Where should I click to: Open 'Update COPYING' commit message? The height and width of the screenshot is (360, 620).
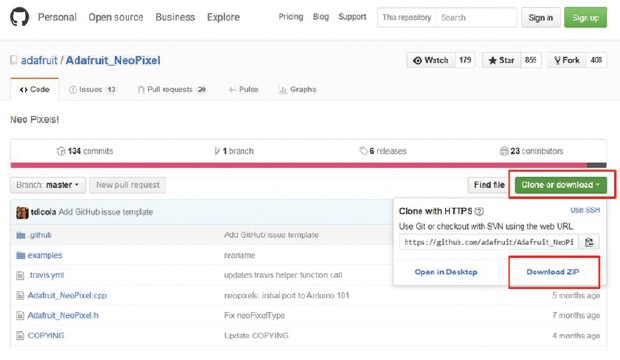(x=256, y=335)
